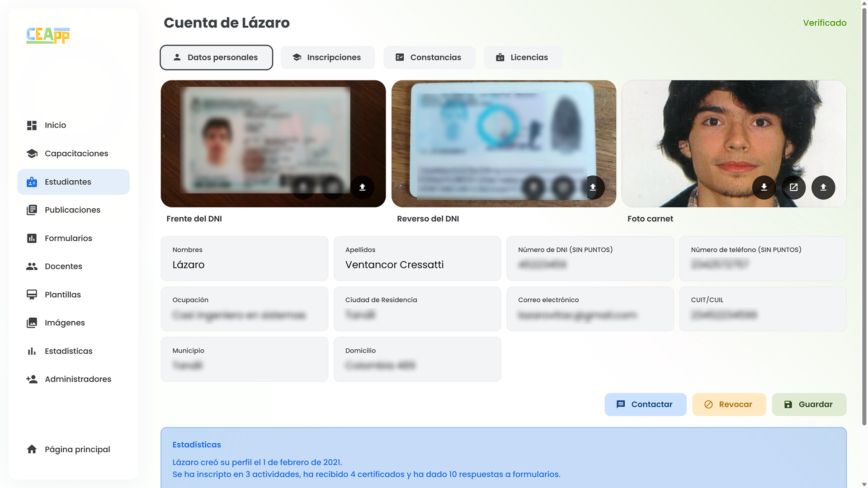
Task: Click the Ciudad de Residencia field
Action: point(417,309)
